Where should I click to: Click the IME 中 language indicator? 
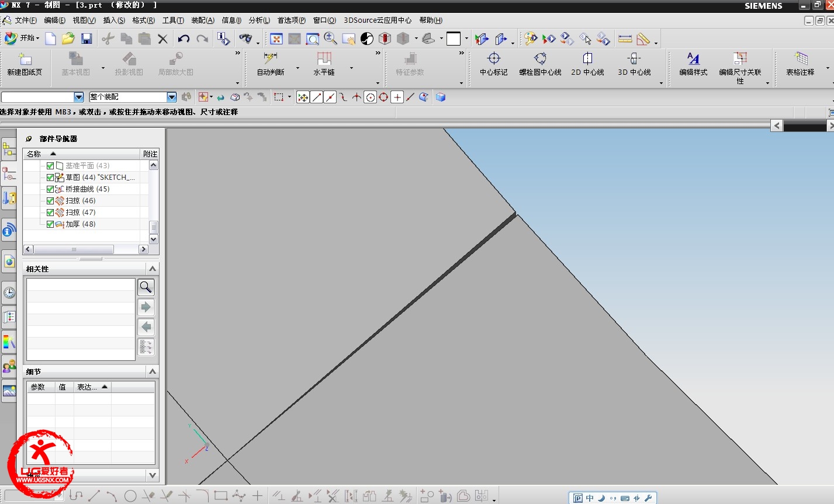[590, 498]
